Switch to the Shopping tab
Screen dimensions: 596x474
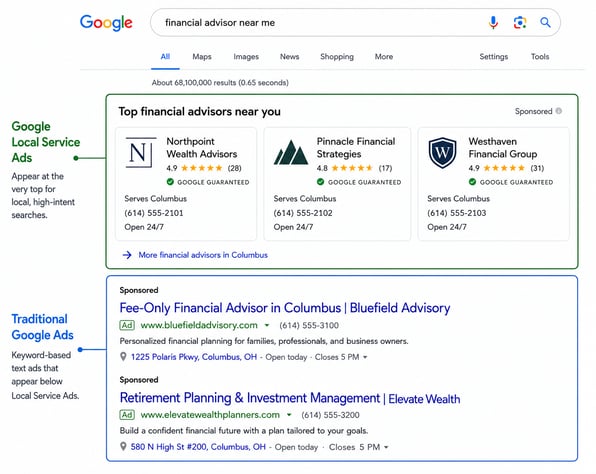[x=337, y=57]
